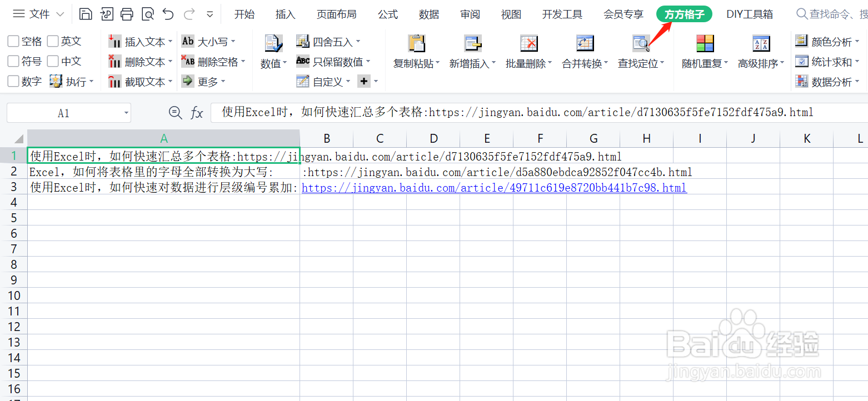
Task: Click the 执行 run icon
Action: click(56, 82)
